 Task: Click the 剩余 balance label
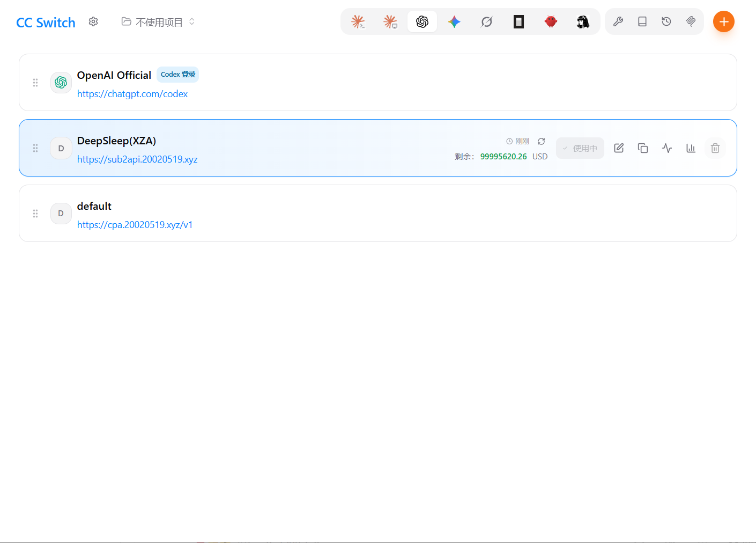pos(464,157)
